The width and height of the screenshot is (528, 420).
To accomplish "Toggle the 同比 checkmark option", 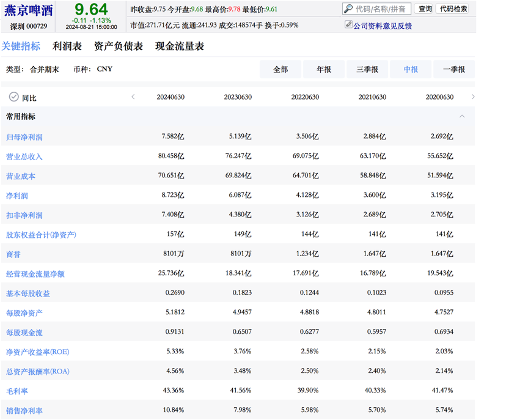I will click(13, 97).
